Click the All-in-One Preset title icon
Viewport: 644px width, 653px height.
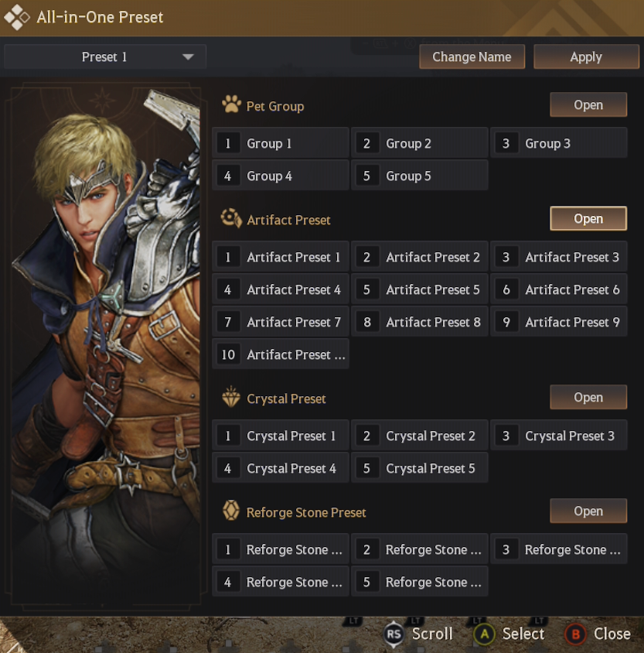click(x=17, y=16)
